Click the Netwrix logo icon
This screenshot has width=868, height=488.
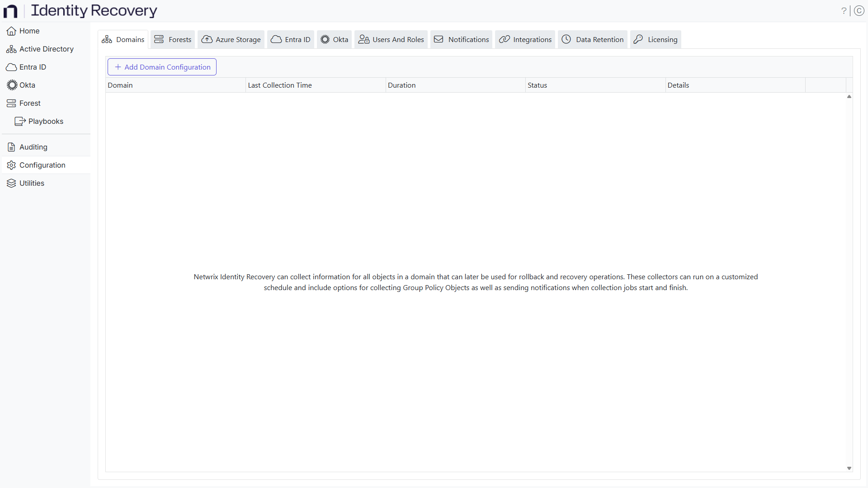10,11
